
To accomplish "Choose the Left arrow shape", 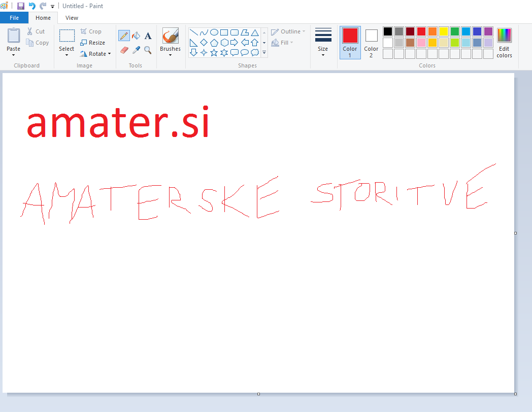I will (x=245, y=43).
